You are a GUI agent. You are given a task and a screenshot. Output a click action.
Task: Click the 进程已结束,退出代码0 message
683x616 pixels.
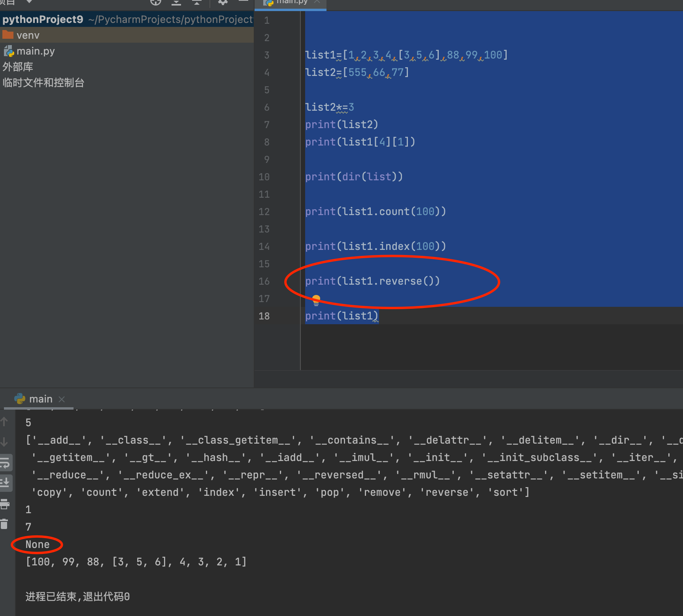[x=77, y=597]
